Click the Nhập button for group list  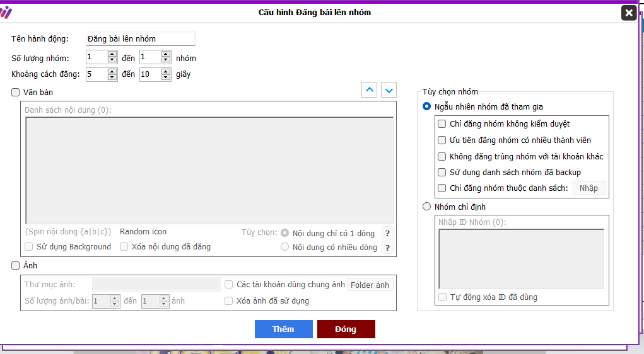pyautogui.click(x=588, y=188)
